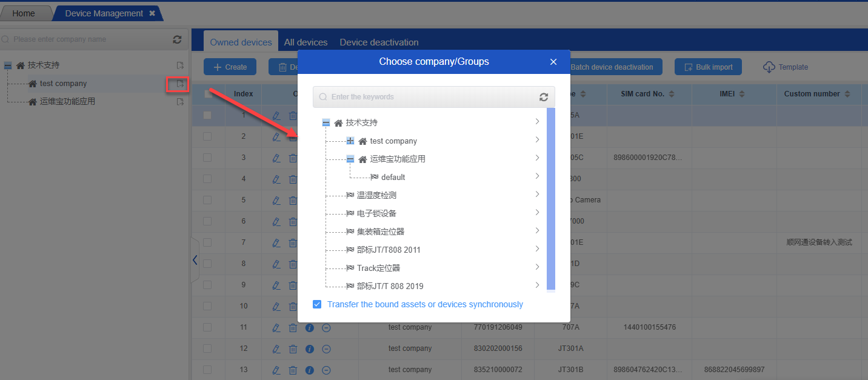Uncheck Transfer bound assets synchronously checkbox
This screenshot has height=380, width=868.
(317, 304)
